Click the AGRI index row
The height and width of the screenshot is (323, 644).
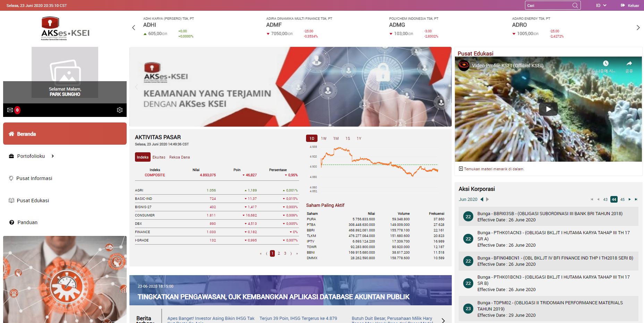217,190
